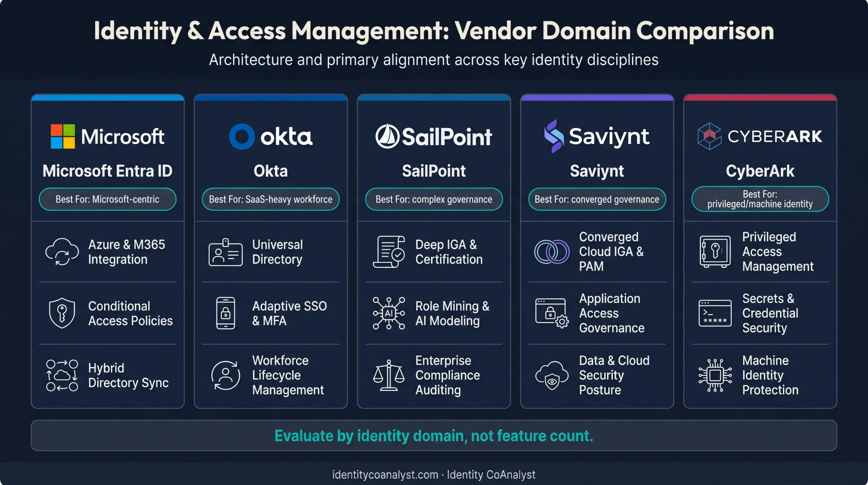
Task: Select the ID badge icon for Universal Directory
Action: (x=225, y=252)
